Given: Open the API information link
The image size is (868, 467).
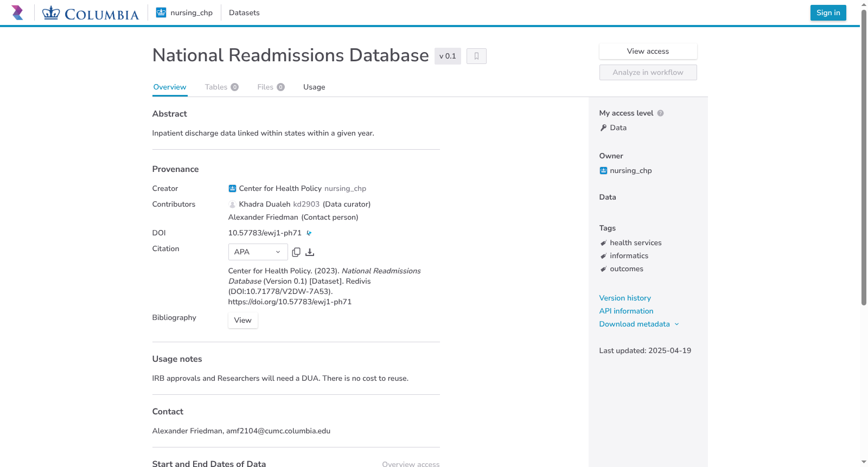Looking at the screenshot, I should [626, 311].
